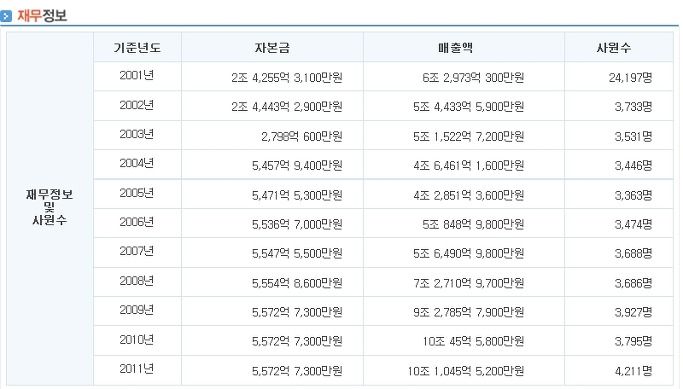
Task: Select the 2006년 year cell
Action: pos(137,222)
